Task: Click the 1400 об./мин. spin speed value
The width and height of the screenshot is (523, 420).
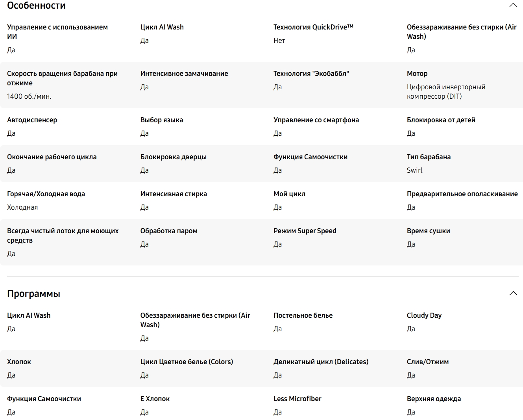Action: pyautogui.click(x=29, y=96)
